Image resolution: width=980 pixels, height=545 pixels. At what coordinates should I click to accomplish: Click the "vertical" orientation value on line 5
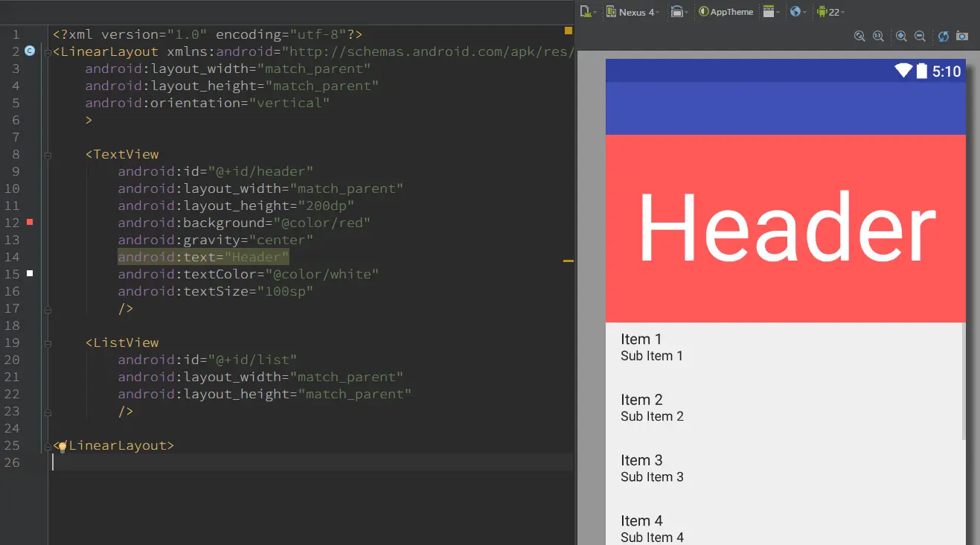point(289,103)
